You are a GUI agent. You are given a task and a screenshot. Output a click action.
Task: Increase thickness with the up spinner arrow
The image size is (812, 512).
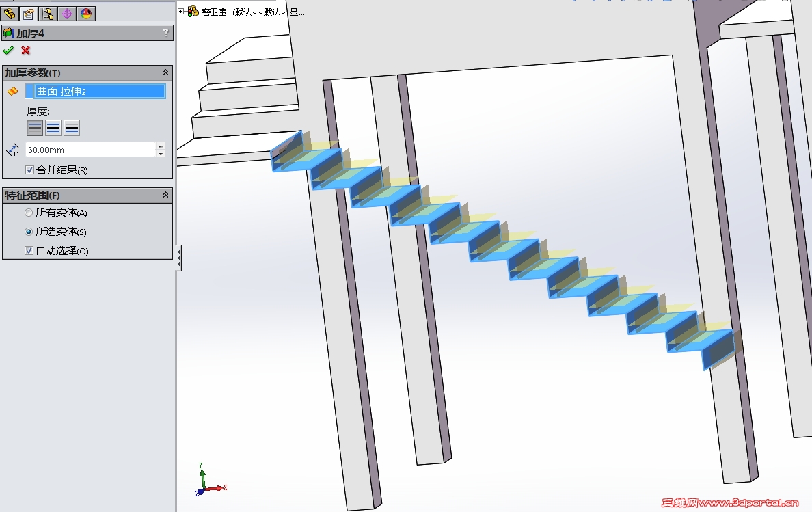click(x=161, y=146)
